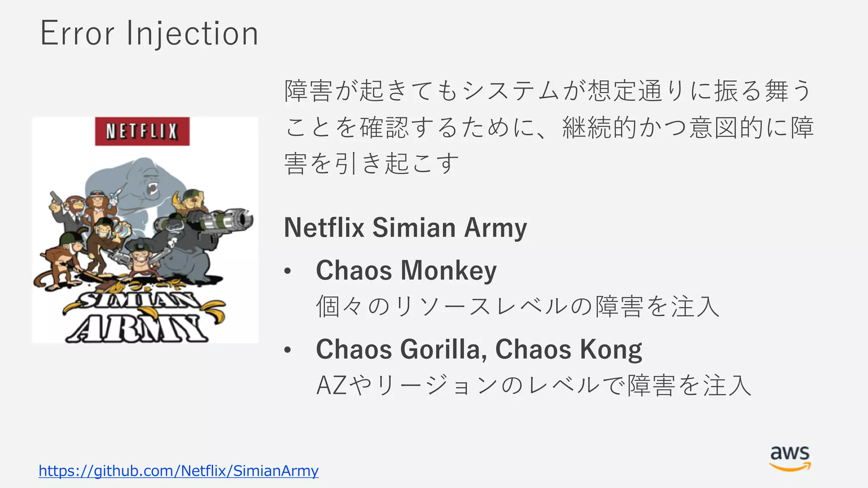Click the Netflix Simian Army heading

point(405,227)
